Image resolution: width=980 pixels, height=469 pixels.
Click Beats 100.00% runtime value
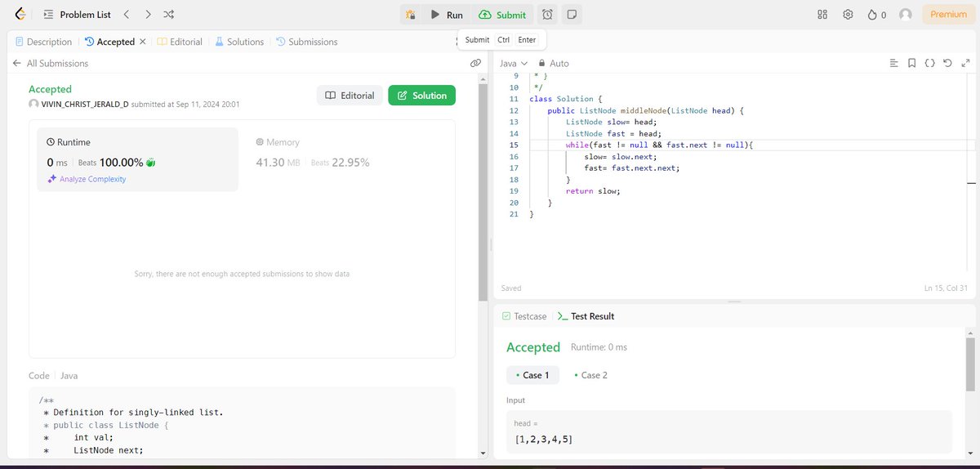[121, 163]
